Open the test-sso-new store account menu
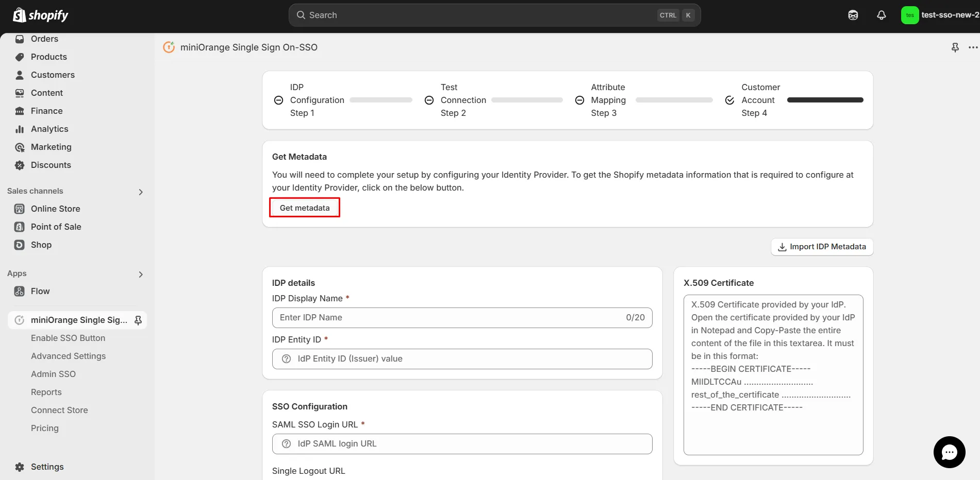This screenshot has height=480, width=980. (x=940, y=15)
